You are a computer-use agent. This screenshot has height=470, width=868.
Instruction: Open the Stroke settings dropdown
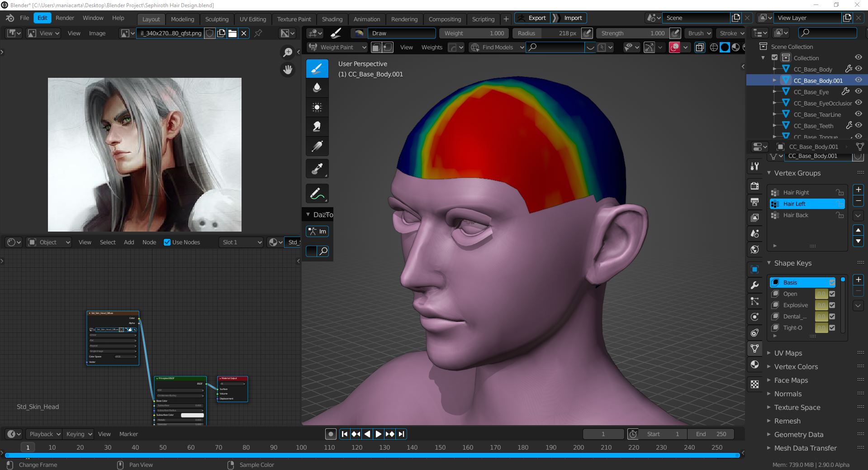(x=732, y=33)
